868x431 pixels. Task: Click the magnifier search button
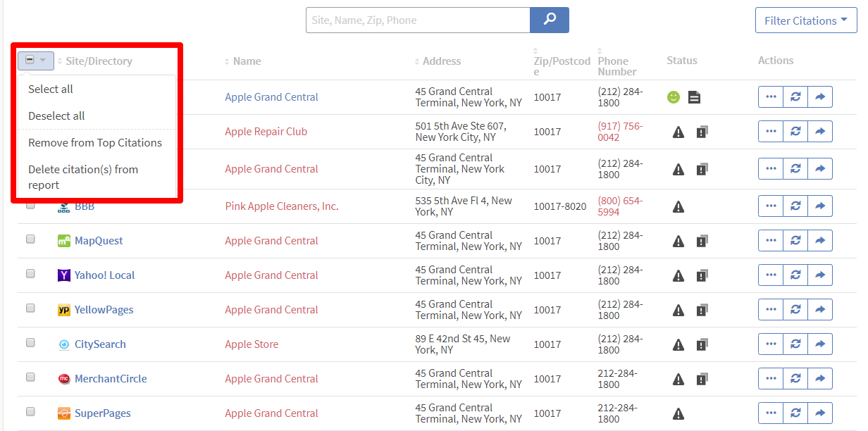549,20
